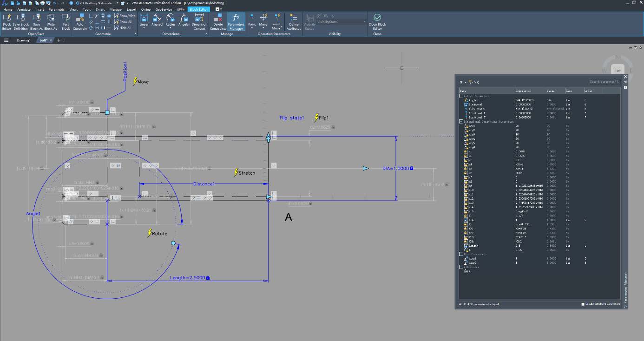Select the Auto Constrain tool

tap(80, 20)
